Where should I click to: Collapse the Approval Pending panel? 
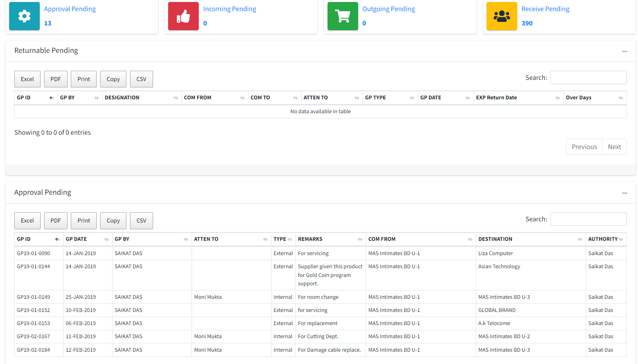coord(624,193)
